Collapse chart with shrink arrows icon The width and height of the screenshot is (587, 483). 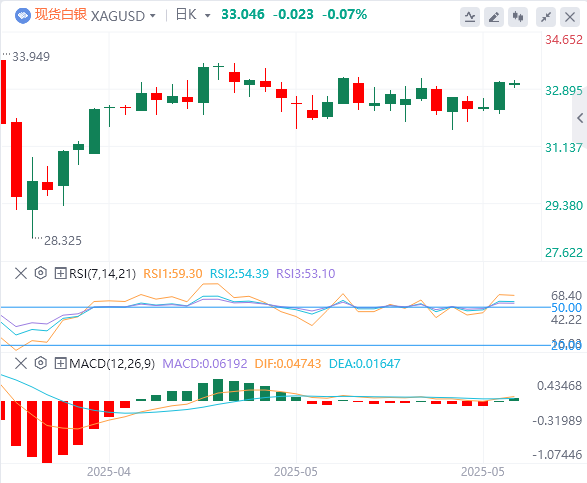(x=546, y=17)
